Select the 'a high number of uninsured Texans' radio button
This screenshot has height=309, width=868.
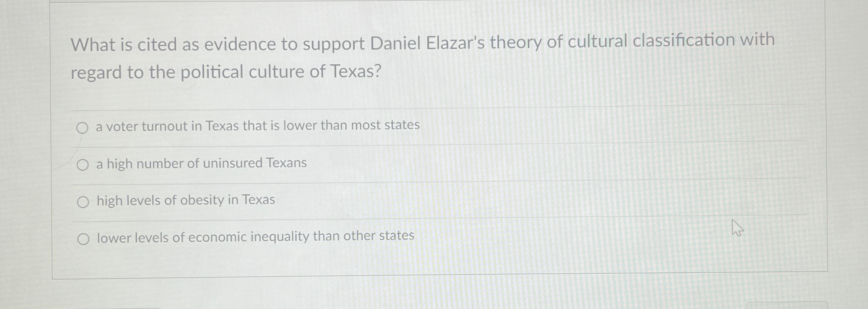point(83,164)
